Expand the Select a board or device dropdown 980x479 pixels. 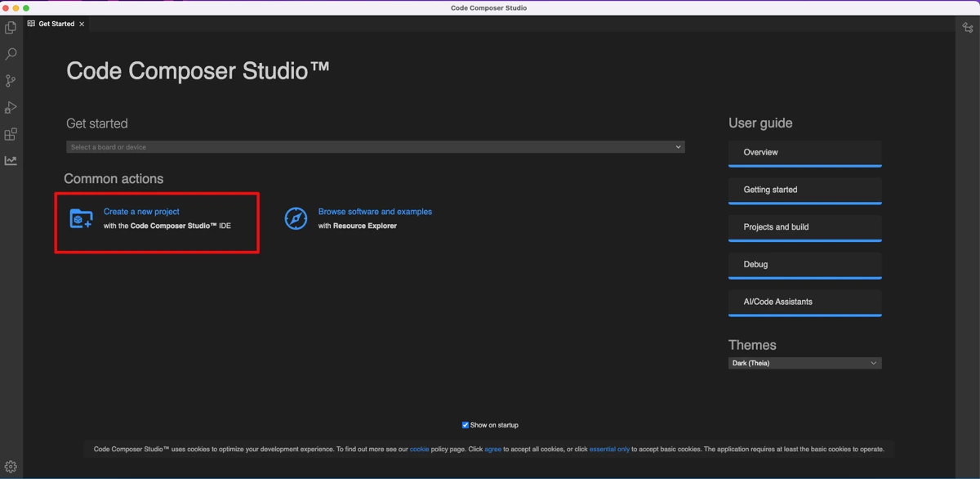pyautogui.click(x=375, y=147)
